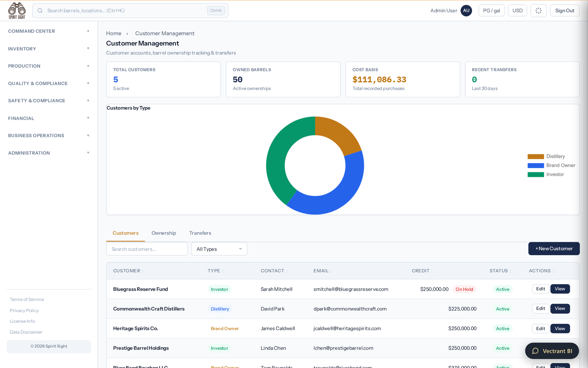
Task: Open the Vectrant BI assistant
Action: click(552, 351)
